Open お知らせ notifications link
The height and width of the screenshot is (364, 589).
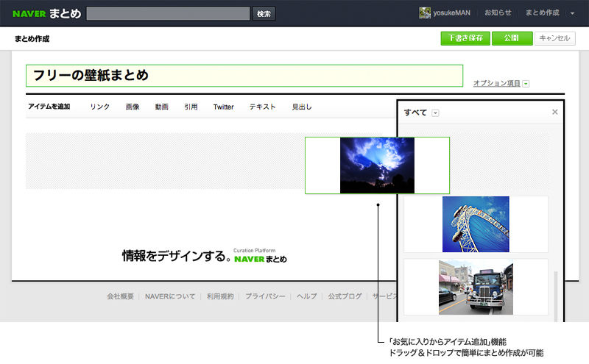[498, 13]
